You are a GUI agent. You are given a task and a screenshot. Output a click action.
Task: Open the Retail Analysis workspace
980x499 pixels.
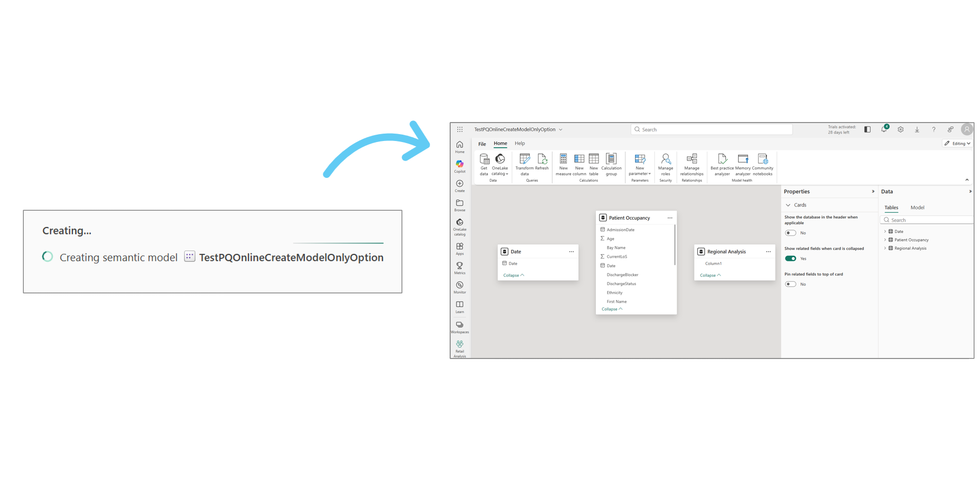(x=460, y=349)
